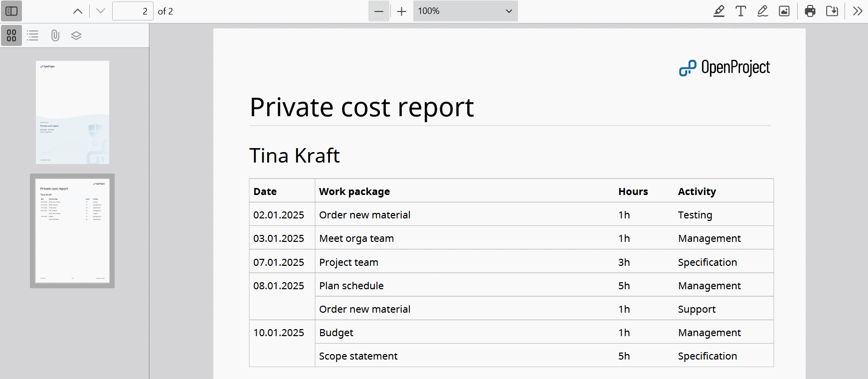The image size is (868, 379).
Task: Show the thumbnails view in sidebar
Action: pyautogui.click(x=11, y=35)
